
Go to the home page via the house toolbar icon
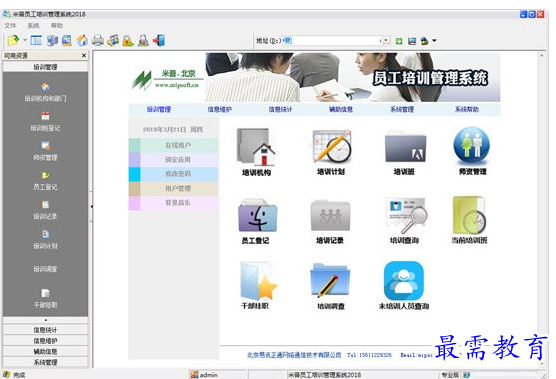[82, 40]
